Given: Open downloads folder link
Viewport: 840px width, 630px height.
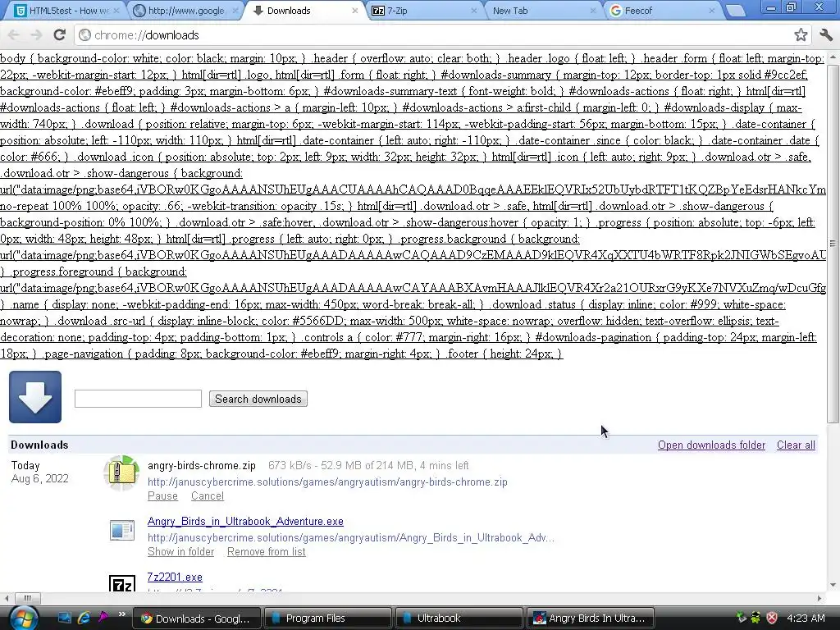Looking at the screenshot, I should (711, 445).
